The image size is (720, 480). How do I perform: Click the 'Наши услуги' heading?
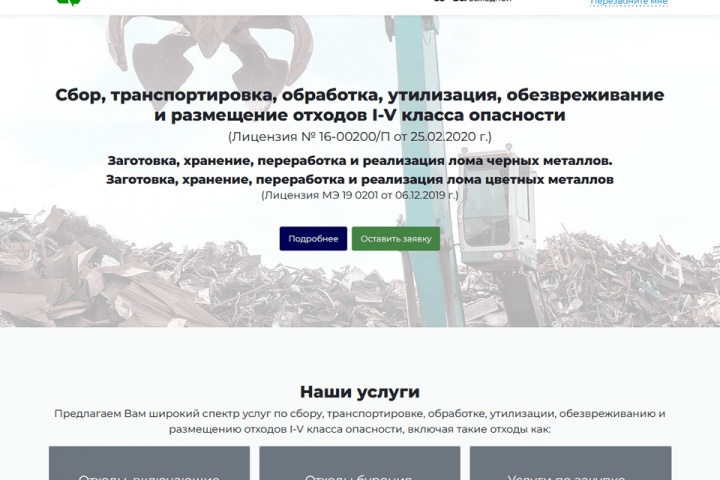tap(360, 392)
